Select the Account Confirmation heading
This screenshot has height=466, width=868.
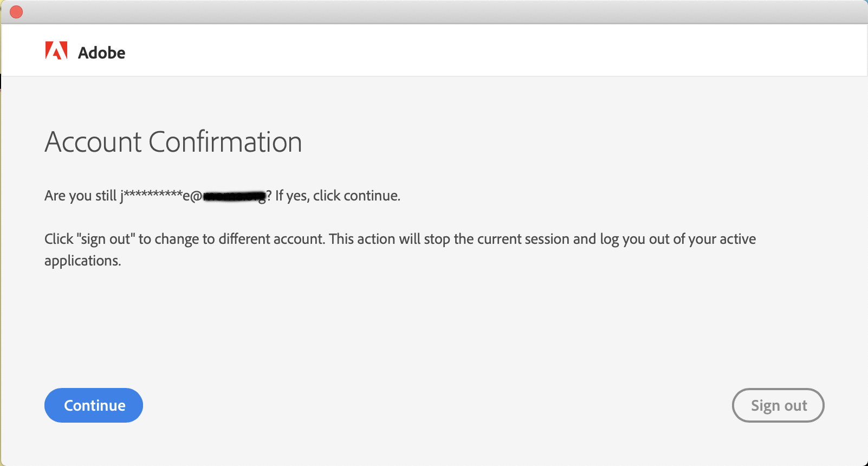173,142
